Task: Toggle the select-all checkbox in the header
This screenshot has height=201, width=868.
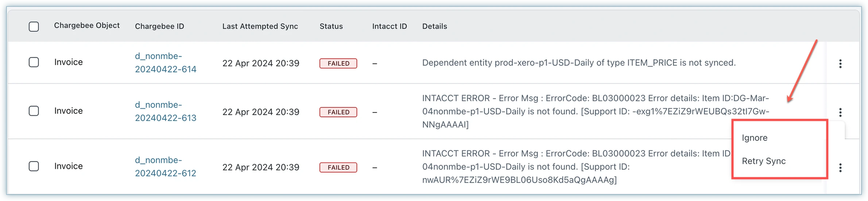Action: pos(34,27)
